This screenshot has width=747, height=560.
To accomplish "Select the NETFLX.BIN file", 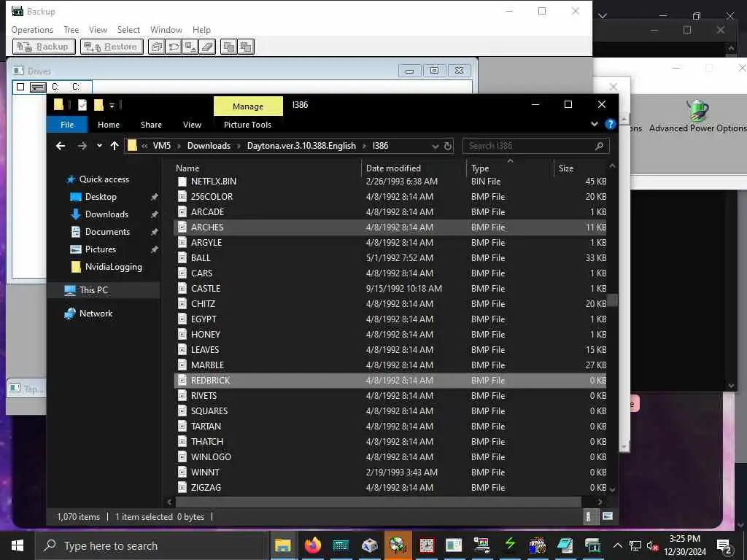I will (390, 182).
